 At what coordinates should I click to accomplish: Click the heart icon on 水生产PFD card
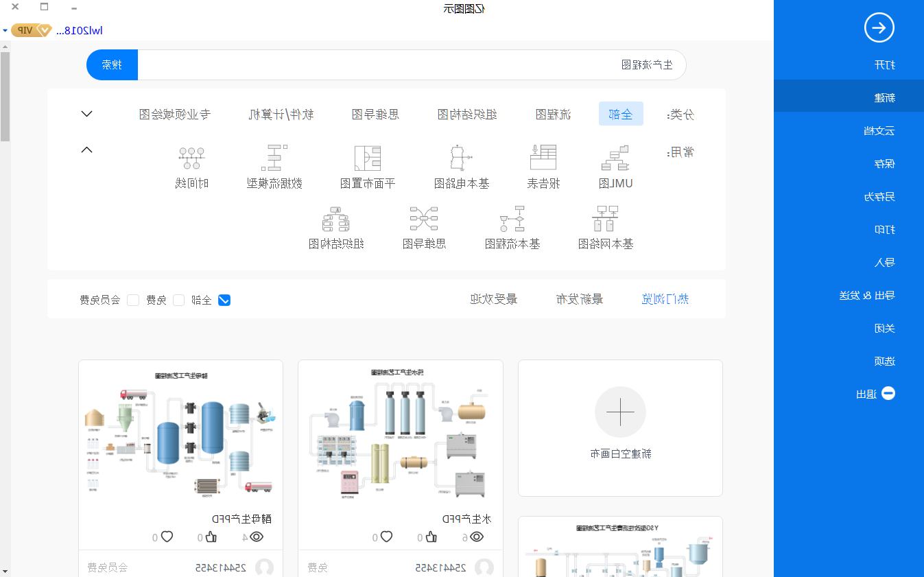(x=386, y=537)
